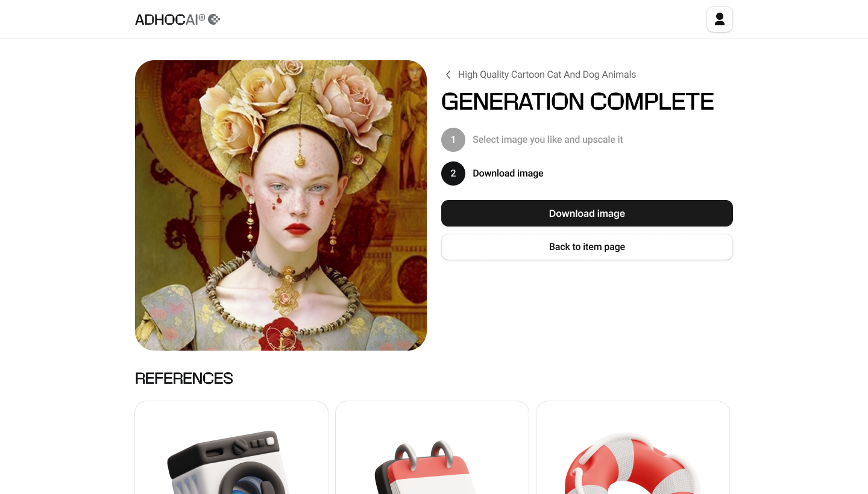
Task: Open the generated portrait image
Action: coord(281,205)
